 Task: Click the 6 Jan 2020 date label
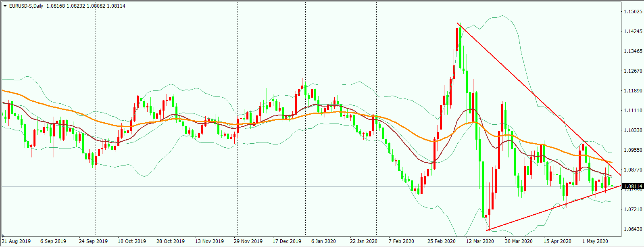click(x=323, y=241)
